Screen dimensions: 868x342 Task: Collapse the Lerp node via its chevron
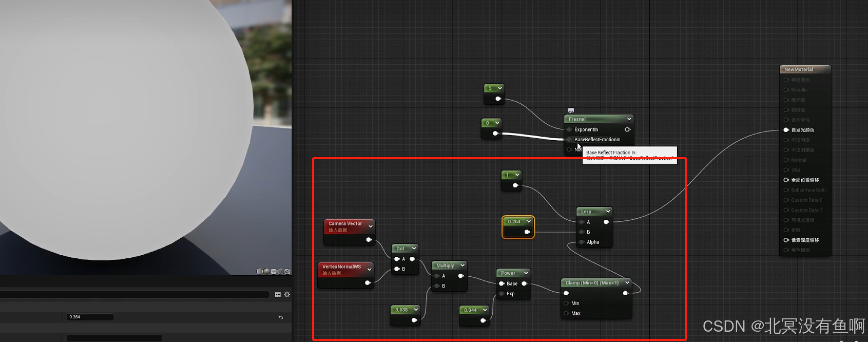[x=608, y=211]
